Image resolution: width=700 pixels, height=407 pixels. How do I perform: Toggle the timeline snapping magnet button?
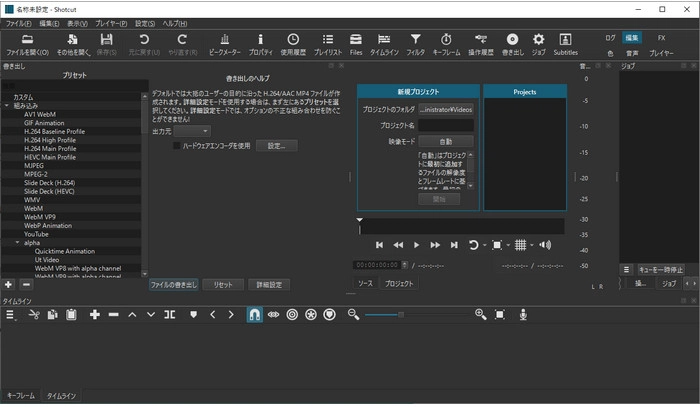pyautogui.click(x=254, y=314)
